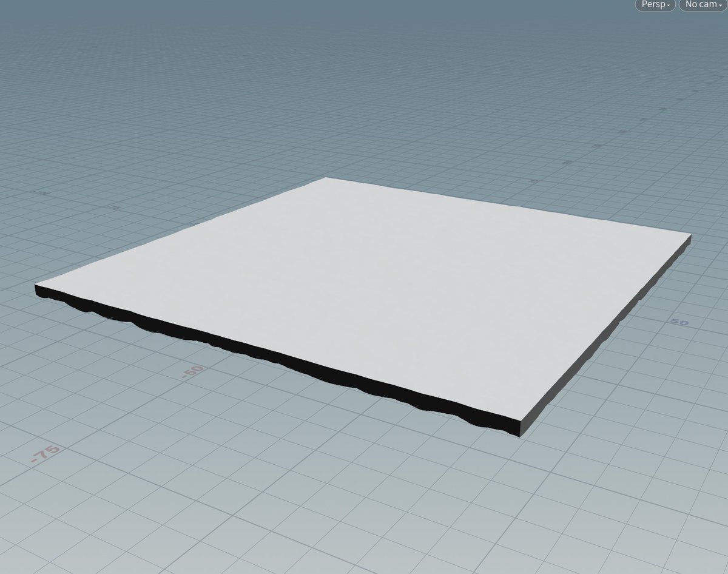Click the viewport background above the plane
The image size is (728, 574).
pyautogui.click(x=364, y=91)
